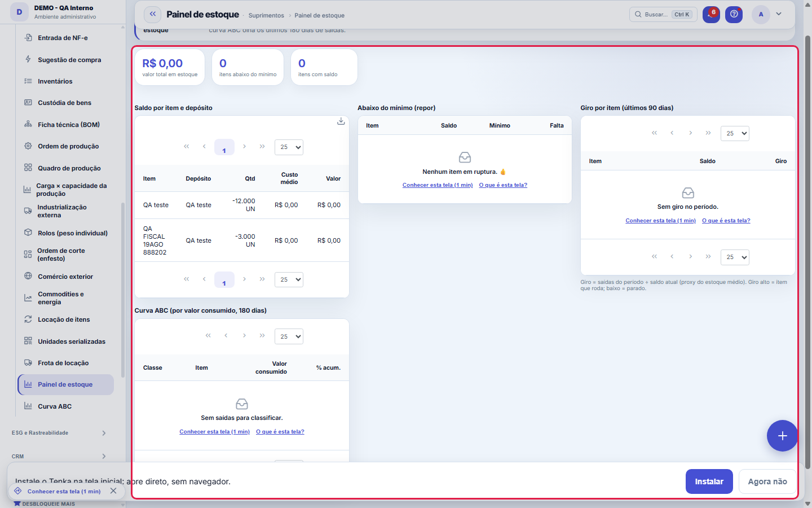Go to Unidades serializadas page

click(x=66, y=341)
